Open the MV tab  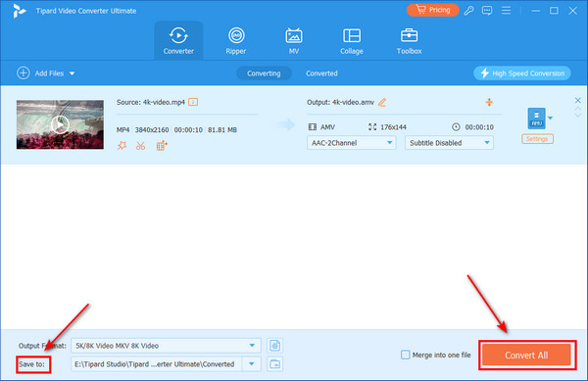coord(294,40)
